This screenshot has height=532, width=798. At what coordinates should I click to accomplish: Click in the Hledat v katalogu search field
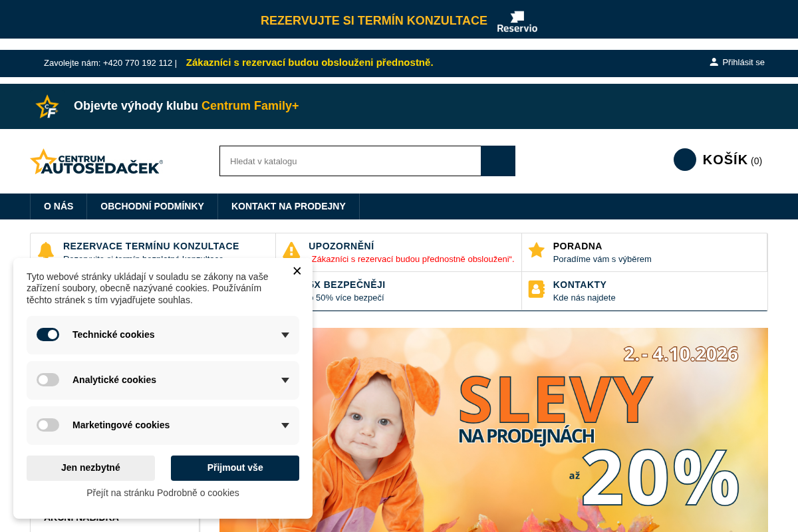click(x=350, y=161)
